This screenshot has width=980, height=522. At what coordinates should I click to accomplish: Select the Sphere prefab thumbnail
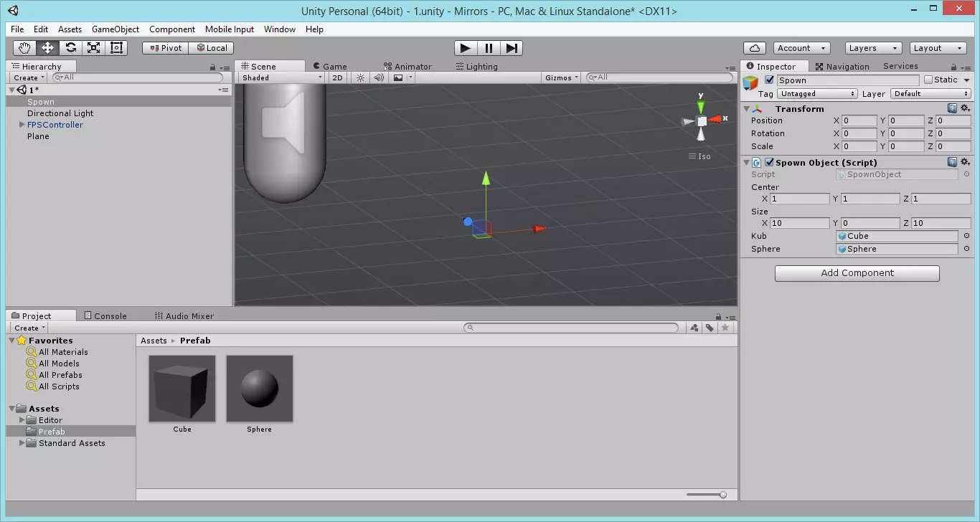(259, 389)
